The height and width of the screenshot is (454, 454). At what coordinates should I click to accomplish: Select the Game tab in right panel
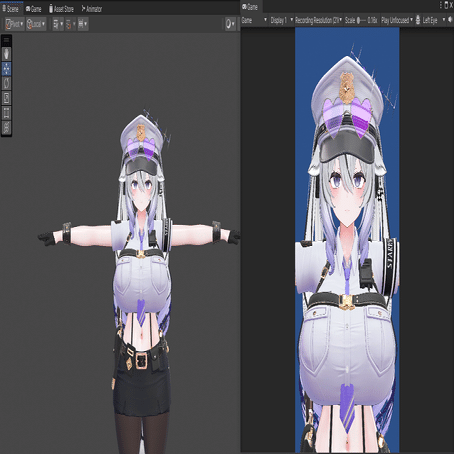tap(250, 7)
